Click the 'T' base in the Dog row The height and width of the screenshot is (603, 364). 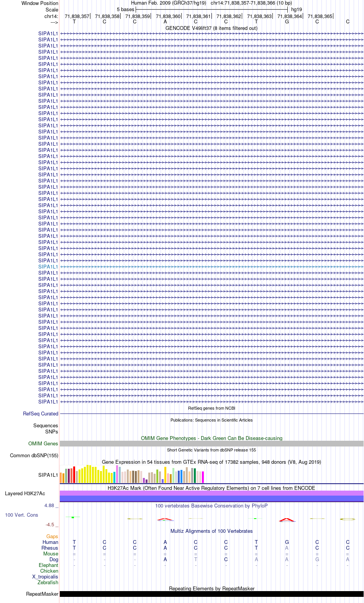point(195,559)
